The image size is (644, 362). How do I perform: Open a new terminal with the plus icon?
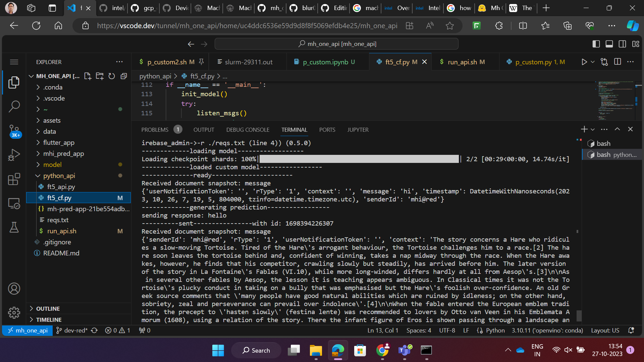coord(584,129)
